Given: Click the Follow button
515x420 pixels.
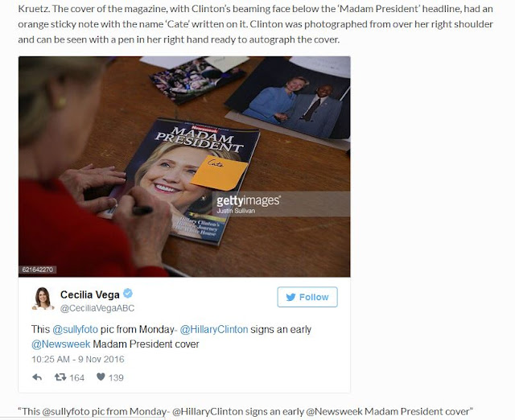Looking at the screenshot, I should click(x=307, y=297).
